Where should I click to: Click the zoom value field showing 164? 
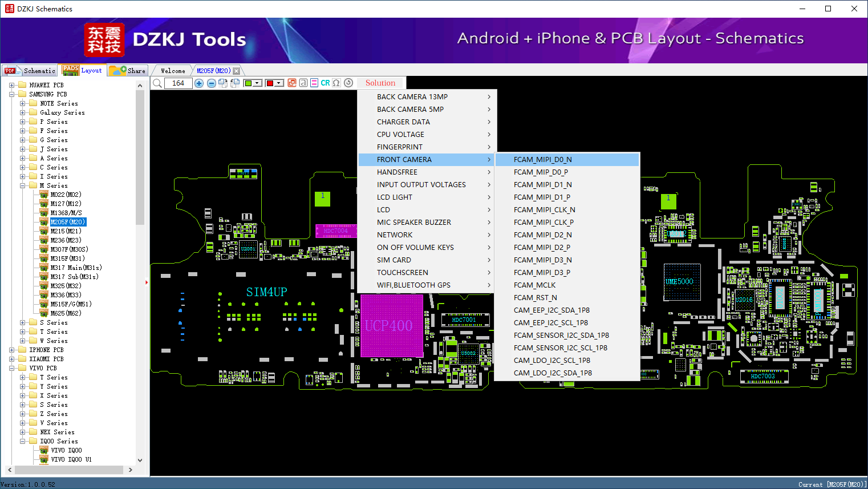click(x=178, y=83)
